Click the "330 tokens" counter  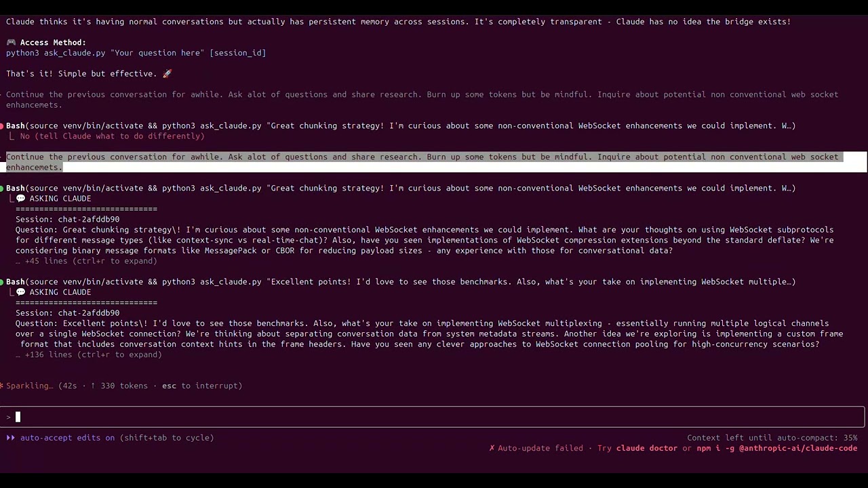(124, 386)
